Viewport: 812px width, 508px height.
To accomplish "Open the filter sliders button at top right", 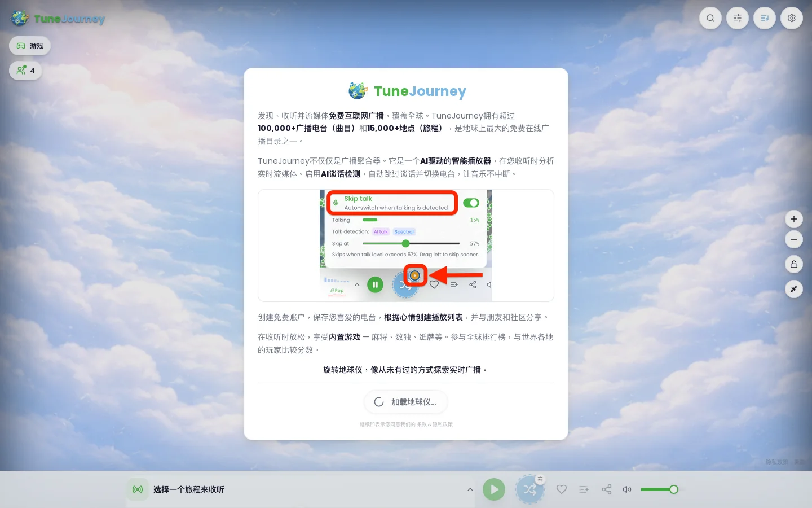I will (738, 18).
